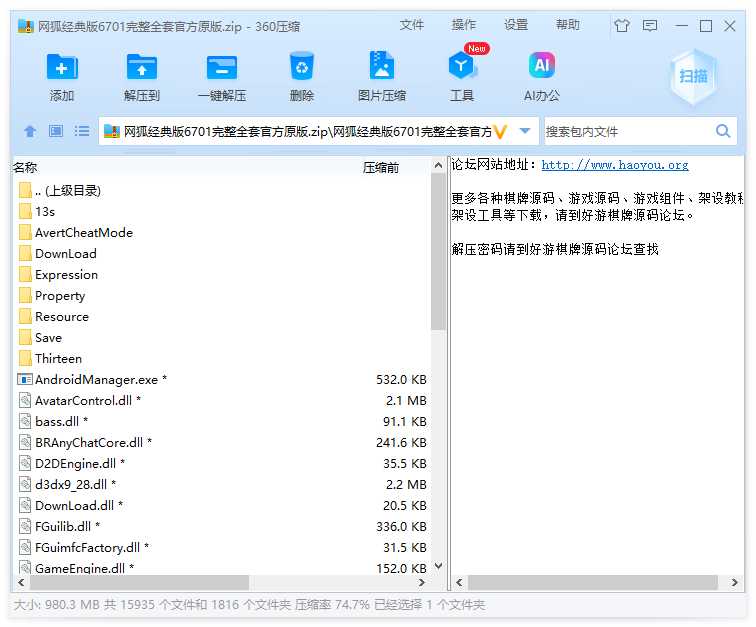Open the skin (shirt) icon in title bar
Image resolution: width=756 pixels, height=627 pixels.
tap(621, 25)
